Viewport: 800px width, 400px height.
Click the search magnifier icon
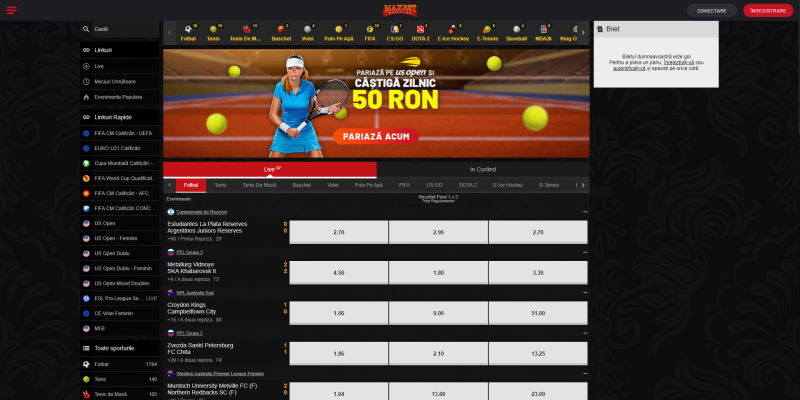point(86,29)
